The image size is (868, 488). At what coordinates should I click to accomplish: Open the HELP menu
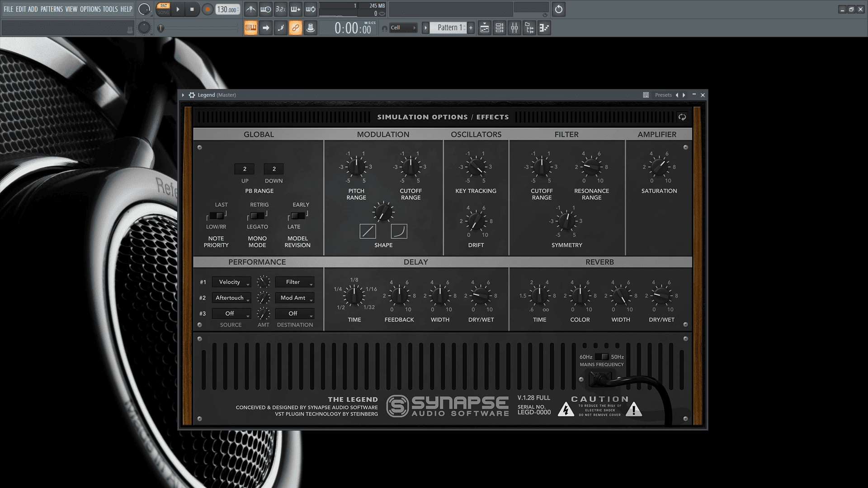coord(126,9)
